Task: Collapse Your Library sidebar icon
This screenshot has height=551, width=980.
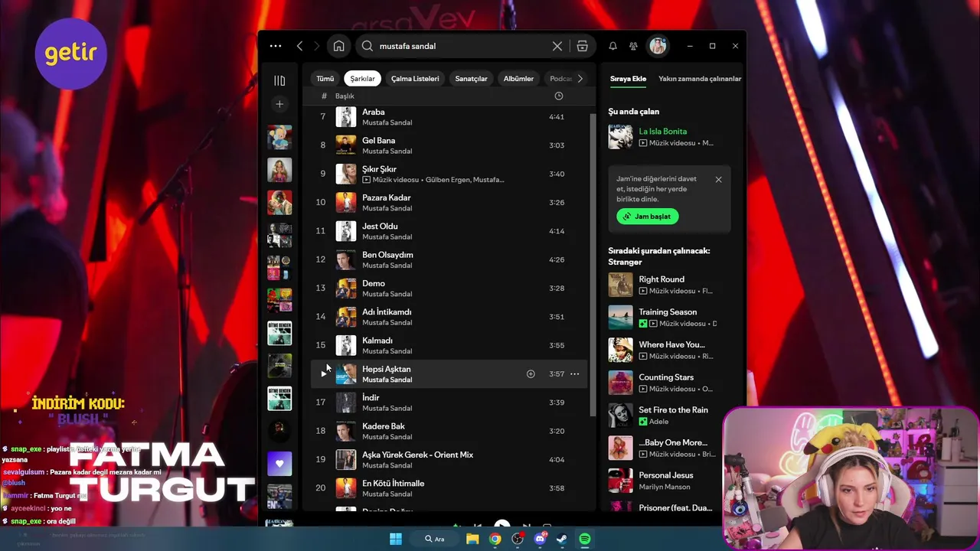Action: (x=279, y=80)
